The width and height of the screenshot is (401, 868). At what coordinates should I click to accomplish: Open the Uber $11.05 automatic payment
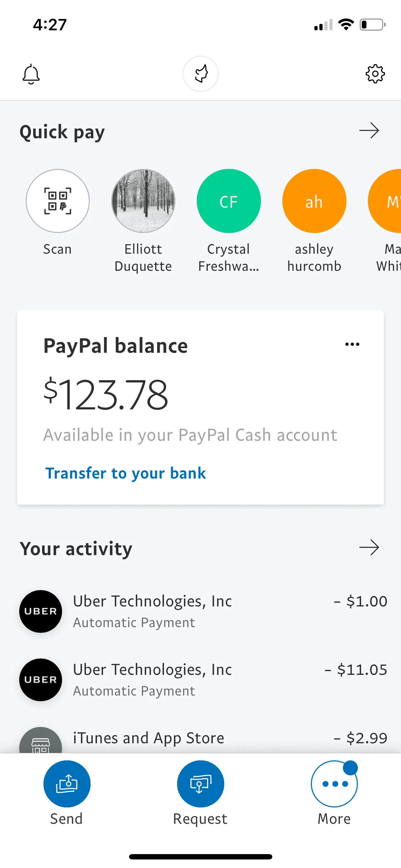point(203,680)
